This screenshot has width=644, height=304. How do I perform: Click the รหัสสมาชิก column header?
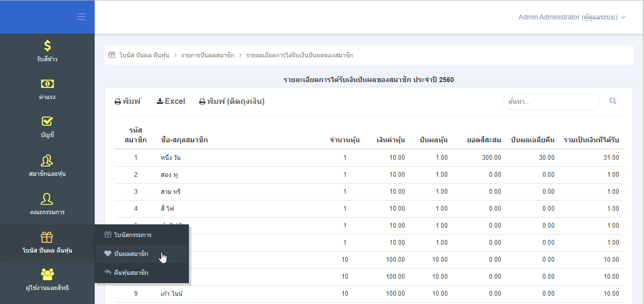[136, 135]
